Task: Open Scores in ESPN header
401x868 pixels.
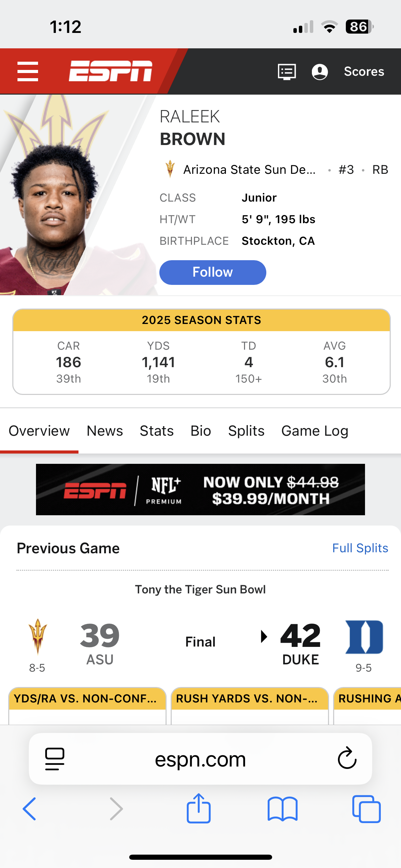Action: point(364,72)
